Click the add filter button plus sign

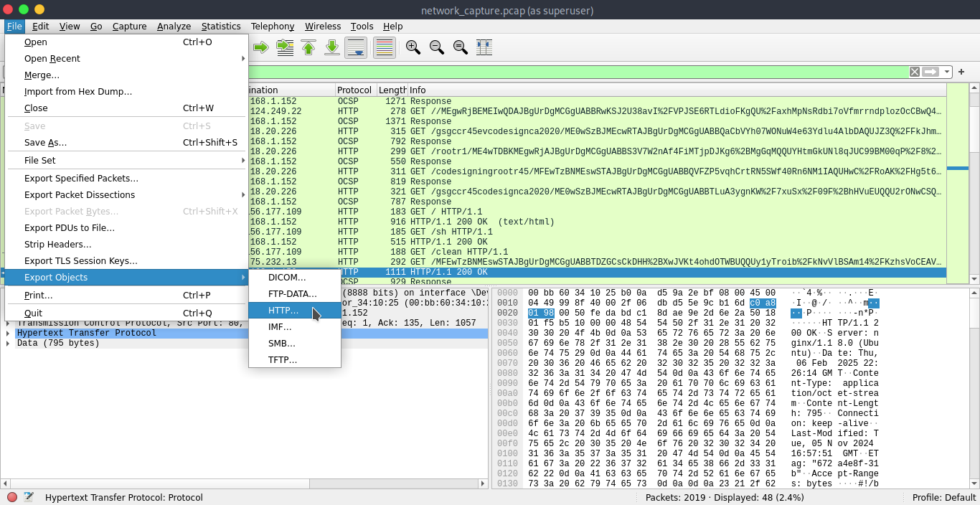click(961, 72)
